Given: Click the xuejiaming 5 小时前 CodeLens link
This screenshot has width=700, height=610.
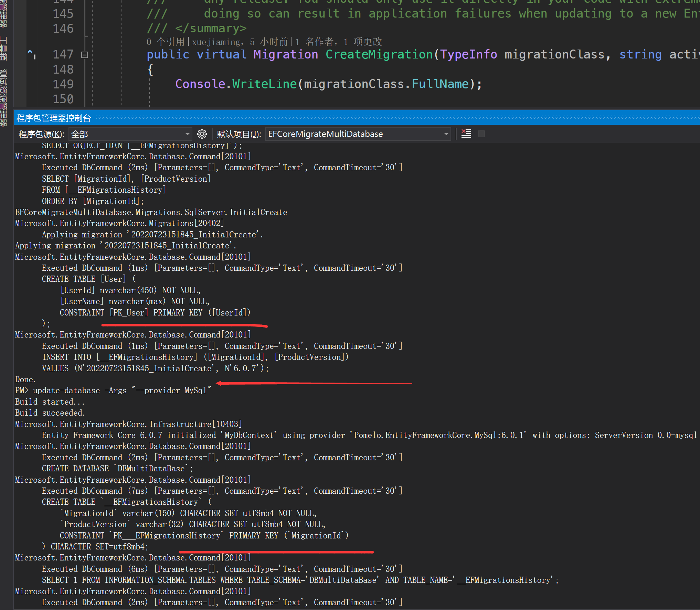Looking at the screenshot, I should (x=240, y=42).
